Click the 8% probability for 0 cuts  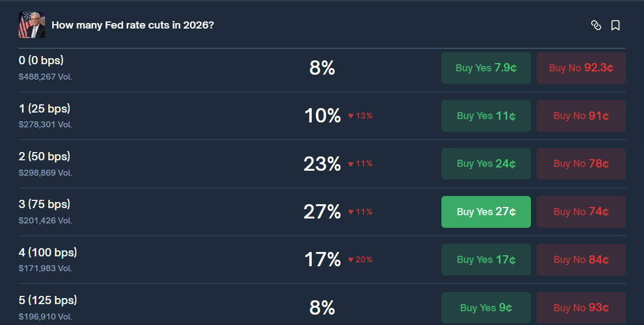coord(322,68)
